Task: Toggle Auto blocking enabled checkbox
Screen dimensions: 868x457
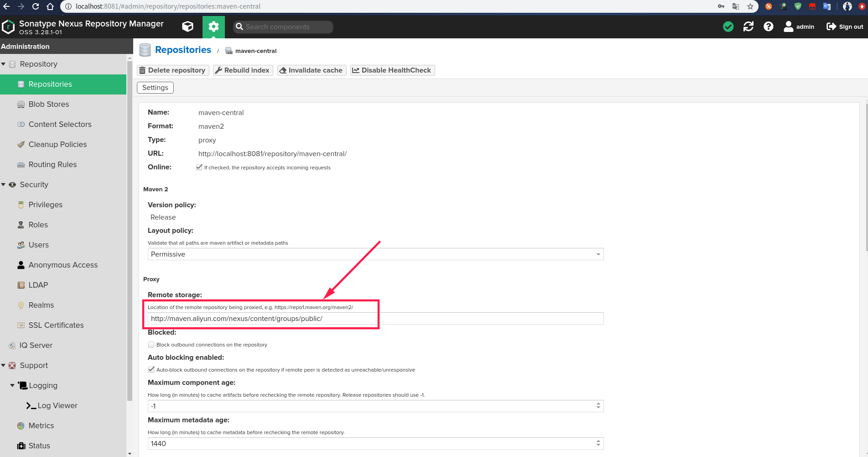Action: tap(151, 370)
